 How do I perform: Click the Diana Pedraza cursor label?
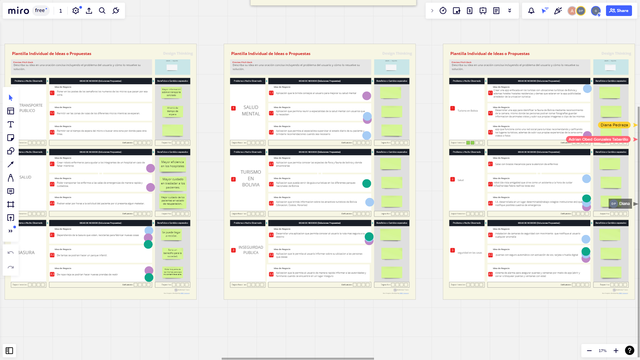(x=614, y=125)
